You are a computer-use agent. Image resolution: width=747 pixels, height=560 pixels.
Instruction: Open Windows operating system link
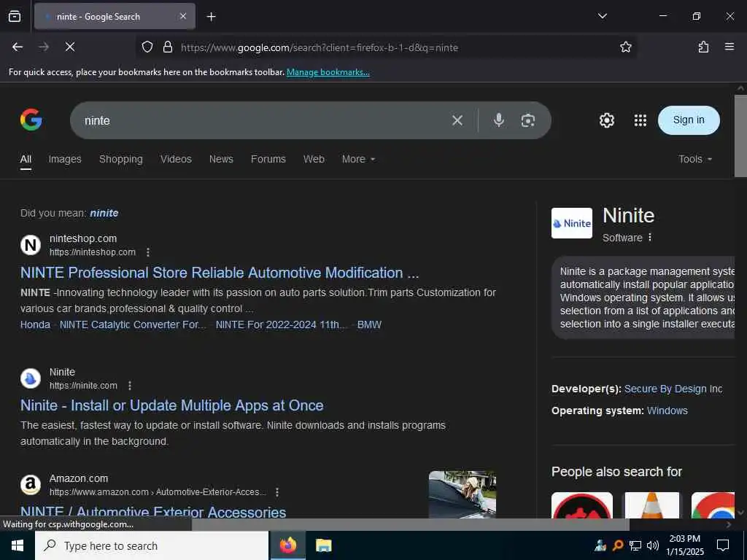point(667,411)
